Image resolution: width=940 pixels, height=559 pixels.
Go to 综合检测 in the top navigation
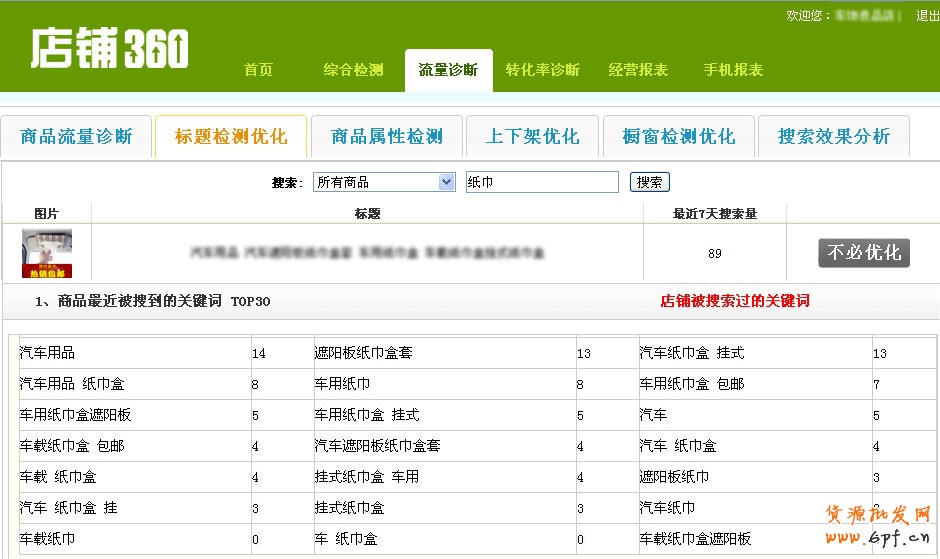tap(353, 70)
